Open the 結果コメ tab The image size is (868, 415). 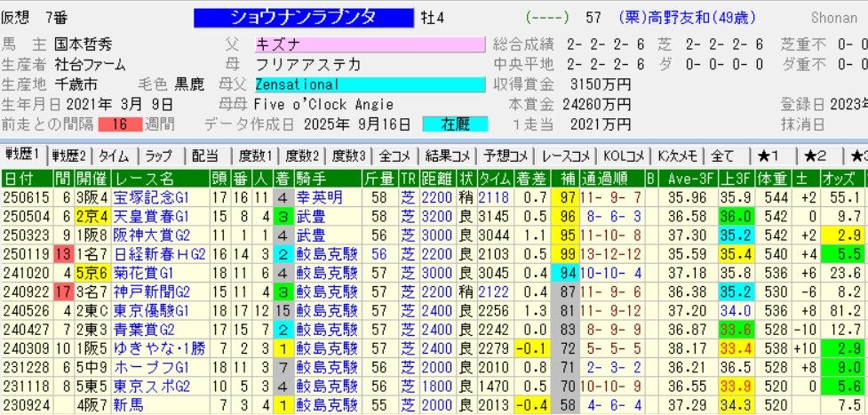(450, 156)
